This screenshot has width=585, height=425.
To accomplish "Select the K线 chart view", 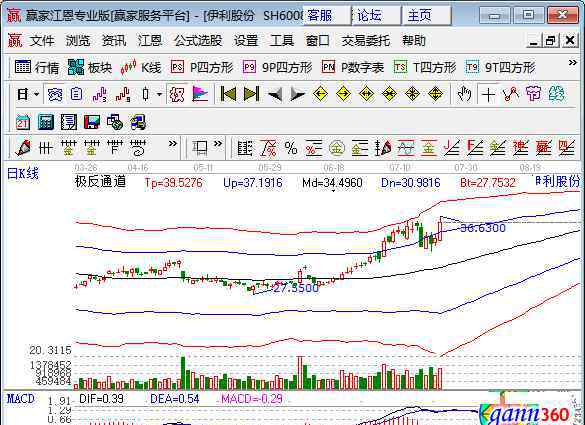I will click(141, 68).
